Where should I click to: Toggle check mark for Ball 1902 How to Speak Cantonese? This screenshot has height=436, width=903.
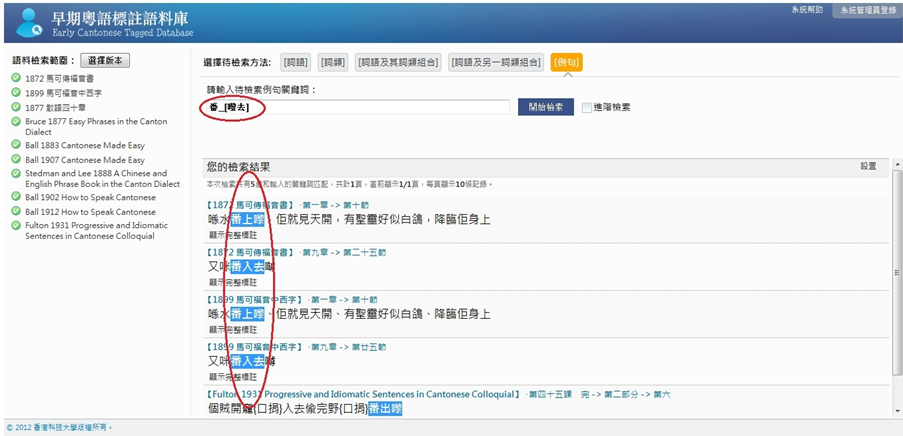tap(16, 197)
